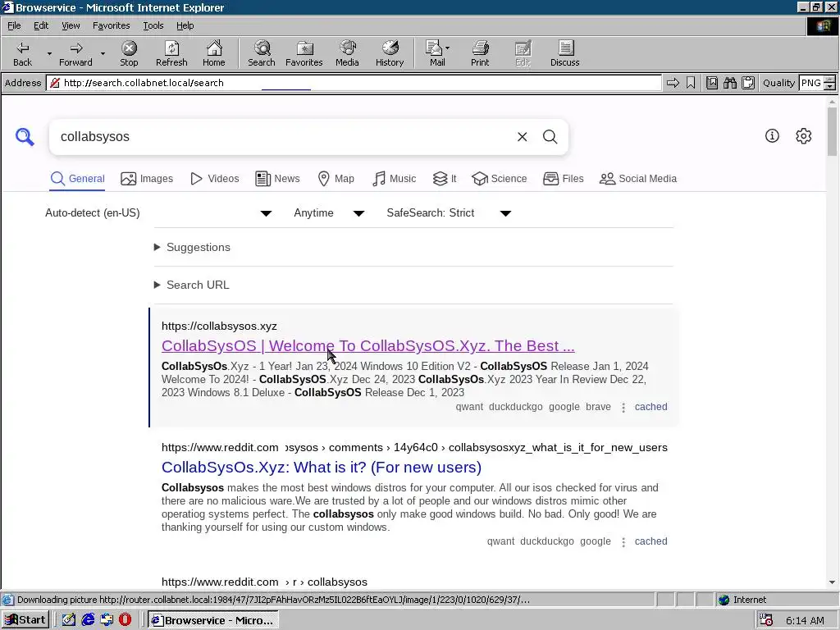Open the Anytime time range dropdown

(x=329, y=213)
